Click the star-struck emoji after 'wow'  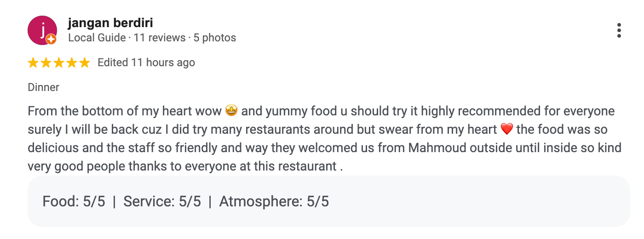[231, 111]
